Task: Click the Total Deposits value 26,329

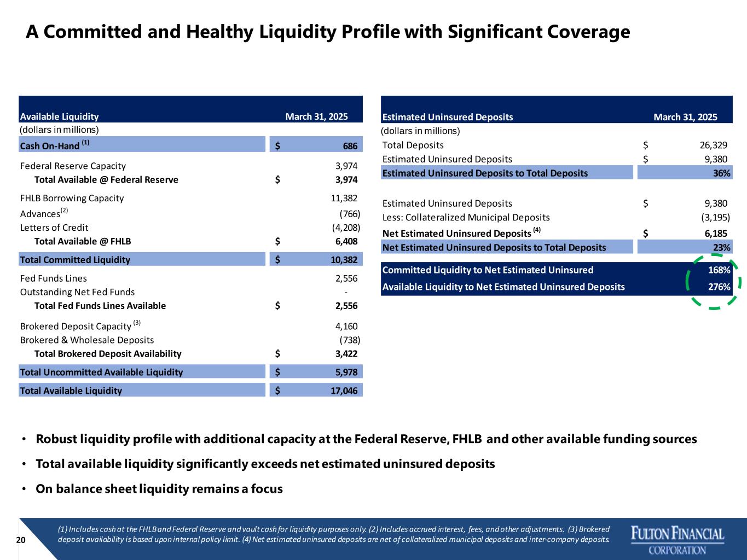Action: 713,145
